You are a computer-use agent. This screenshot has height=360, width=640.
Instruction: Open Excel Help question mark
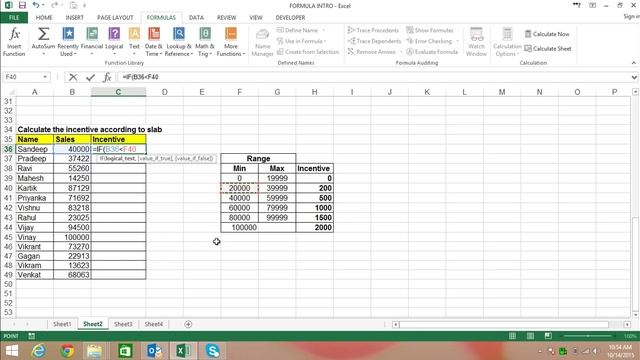click(x=576, y=5)
